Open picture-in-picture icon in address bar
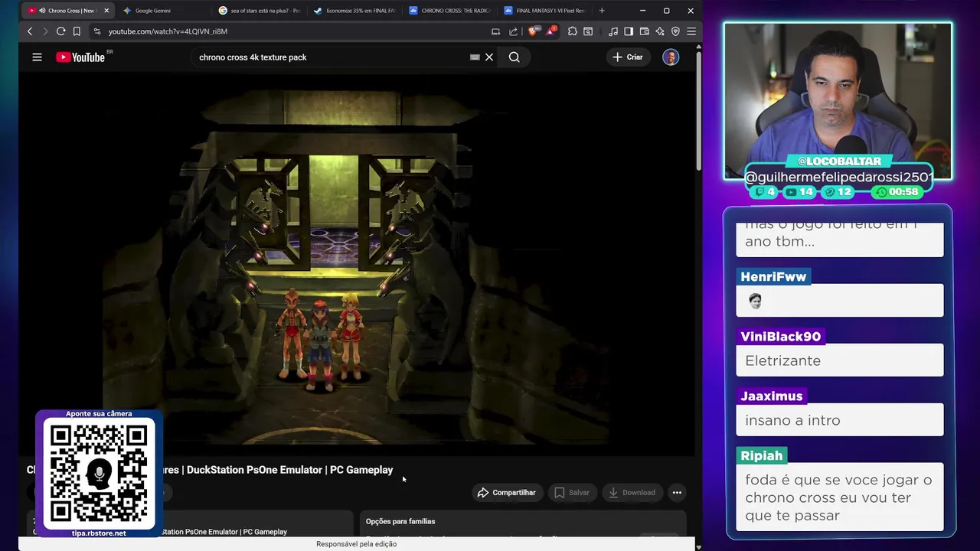This screenshot has width=980, height=551. click(x=495, y=31)
